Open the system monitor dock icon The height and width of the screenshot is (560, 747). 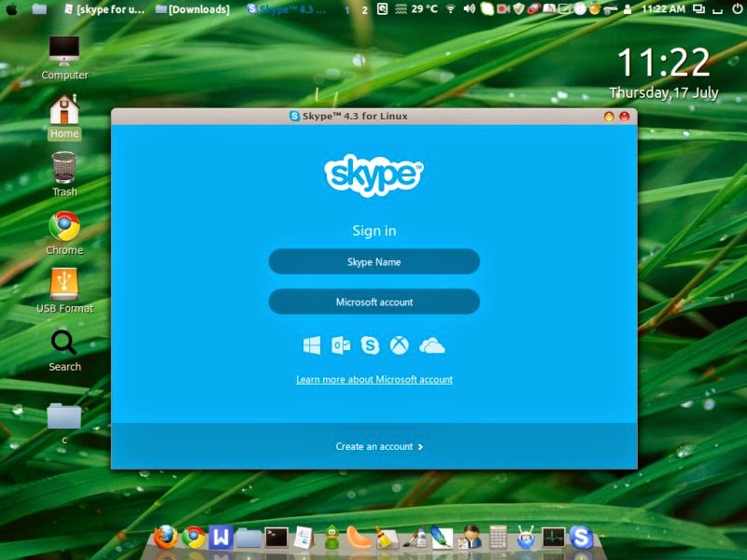point(554,539)
